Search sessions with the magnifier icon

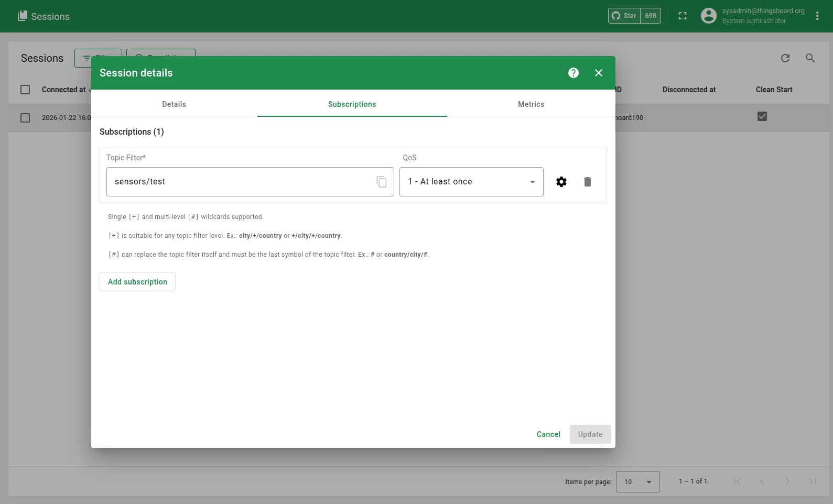tap(810, 58)
